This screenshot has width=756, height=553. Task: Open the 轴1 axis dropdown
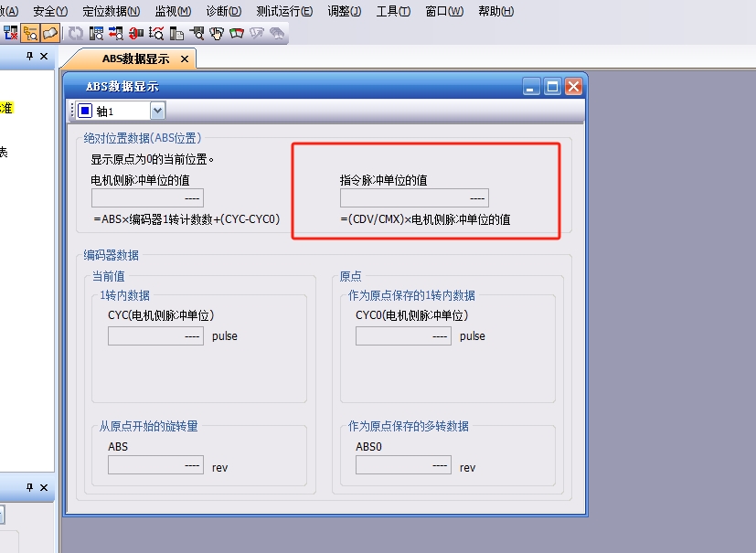157,111
